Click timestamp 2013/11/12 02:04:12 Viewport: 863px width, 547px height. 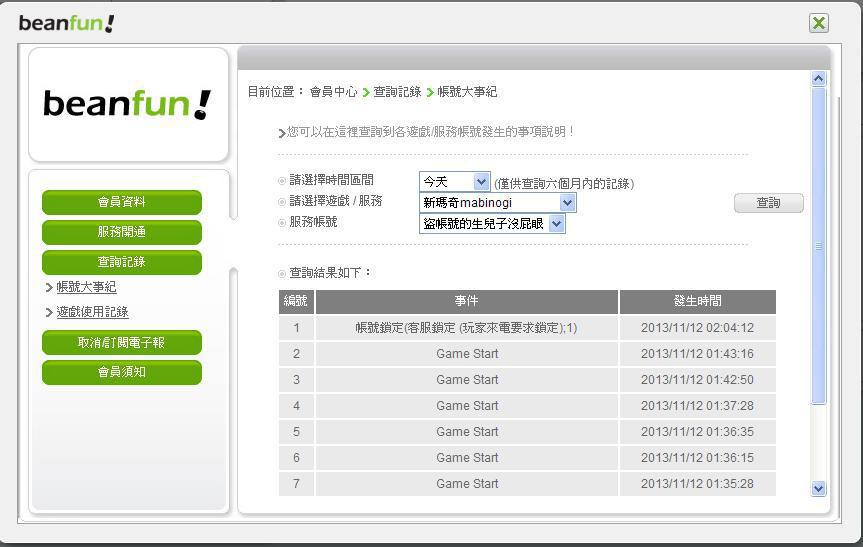pyautogui.click(x=697, y=328)
